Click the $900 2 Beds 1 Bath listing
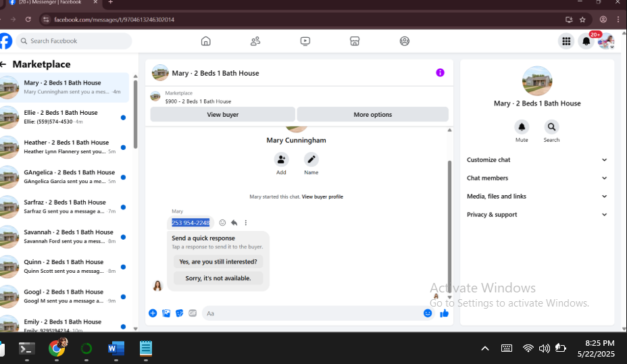This screenshot has width=627, height=364. point(198,101)
